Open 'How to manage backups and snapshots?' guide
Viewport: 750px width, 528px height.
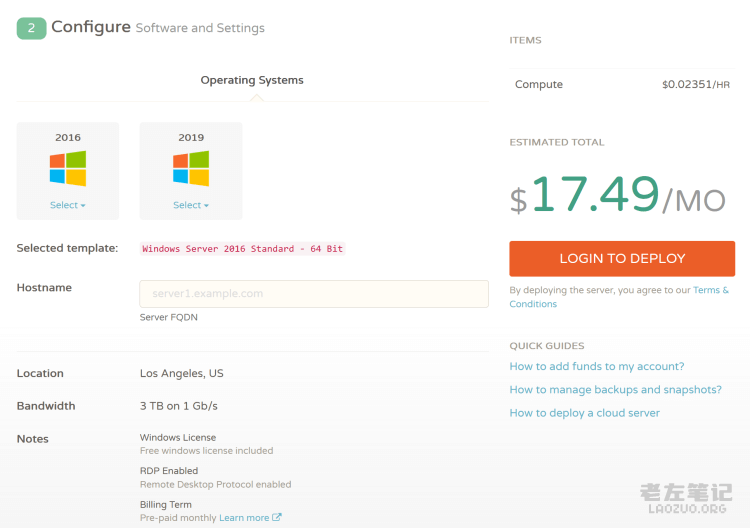pos(615,390)
